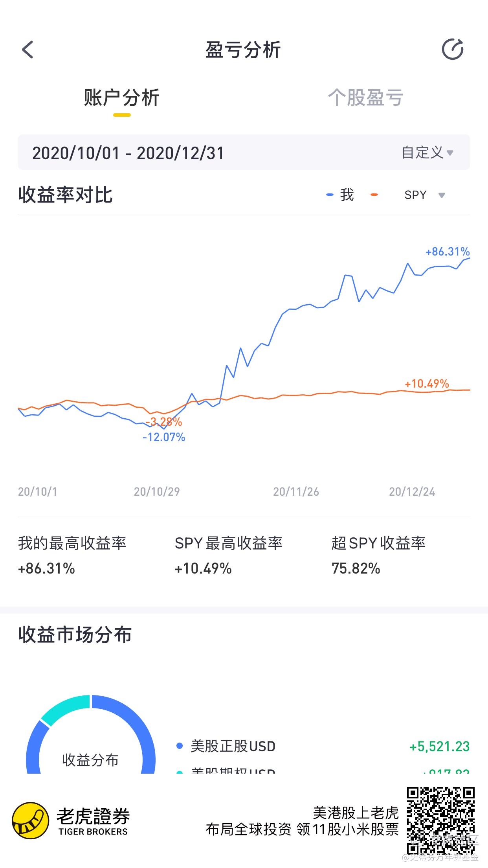Switch to the 账户分析 tab
Screen dimensions: 488x868
(x=121, y=97)
